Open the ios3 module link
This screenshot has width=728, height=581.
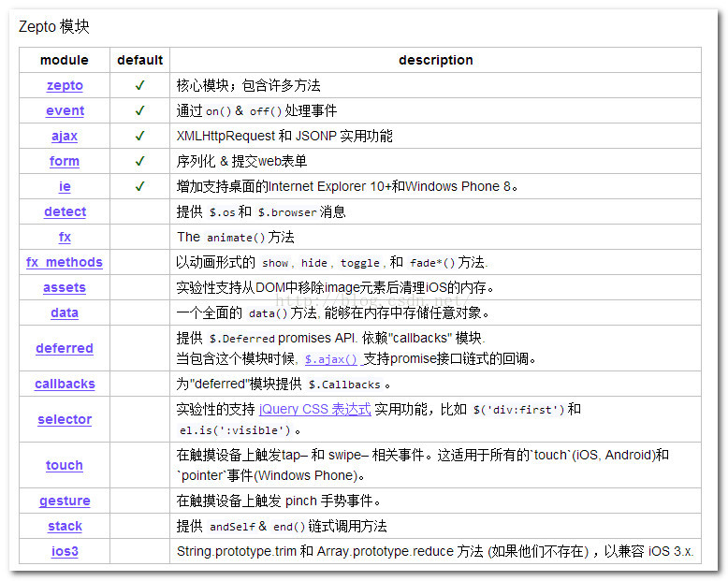[x=65, y=551]
